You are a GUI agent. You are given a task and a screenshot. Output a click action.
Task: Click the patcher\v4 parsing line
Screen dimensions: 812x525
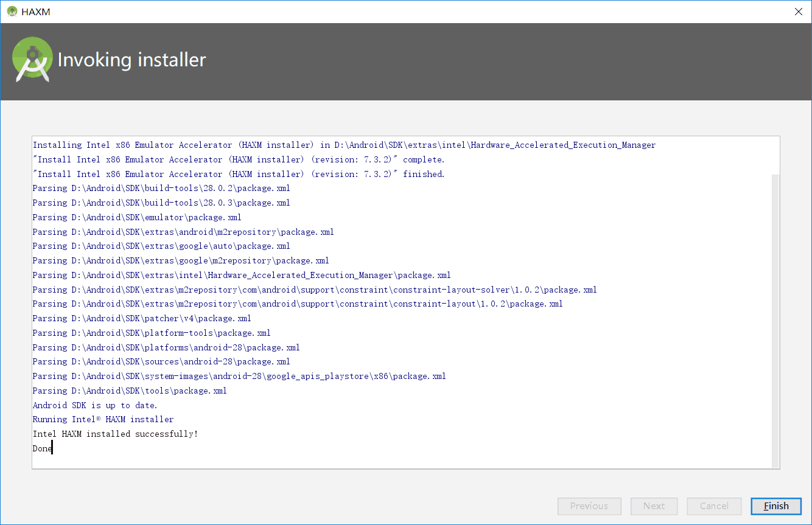[x=142, y=318]
